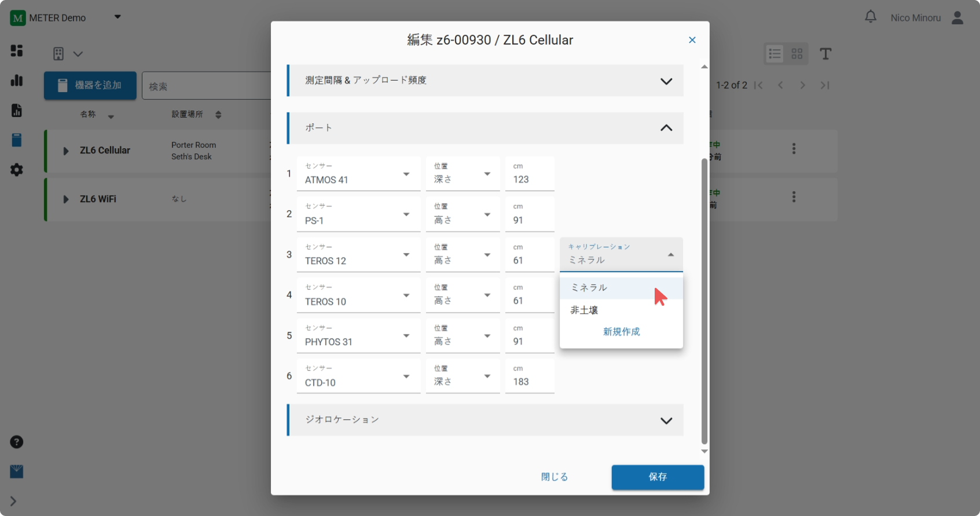Open port 4 position dropdown
The width and height of the screenshot is (980, 516).
click(463, 295)
